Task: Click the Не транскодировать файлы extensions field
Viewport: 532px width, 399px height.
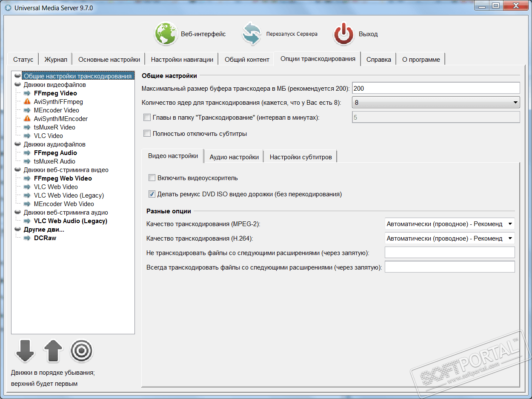Action: point(450,253)
